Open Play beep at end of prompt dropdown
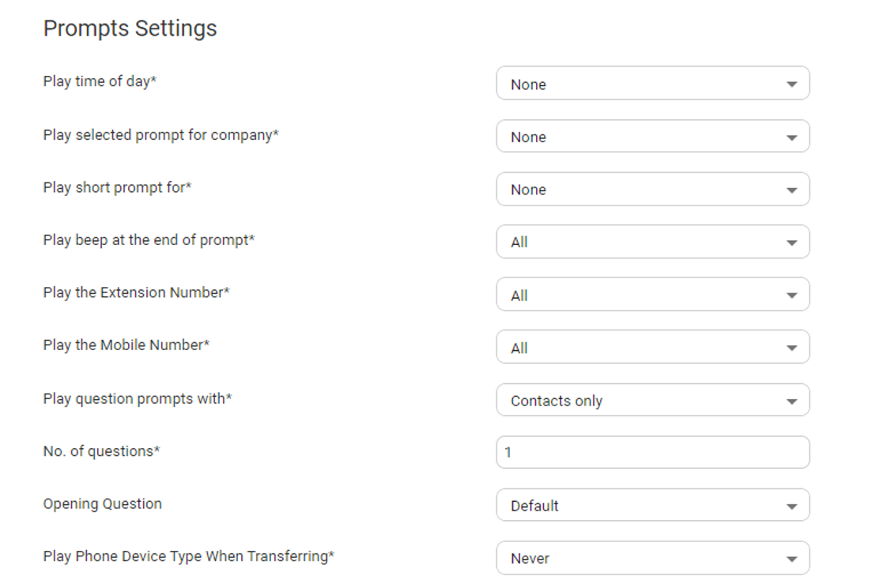 coord(651,242)
